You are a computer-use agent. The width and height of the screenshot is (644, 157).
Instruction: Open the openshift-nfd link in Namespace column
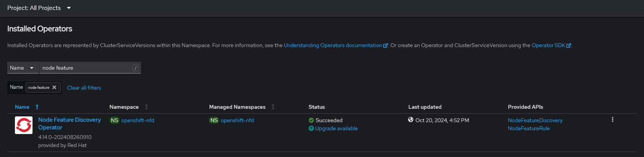138,120
